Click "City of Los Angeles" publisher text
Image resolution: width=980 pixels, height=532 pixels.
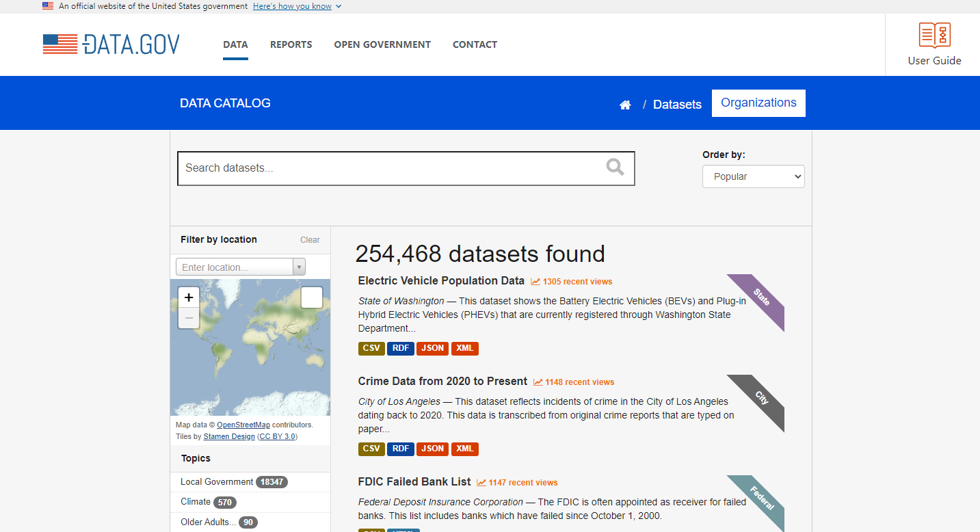pyautogui.click(x=399, y=401)
